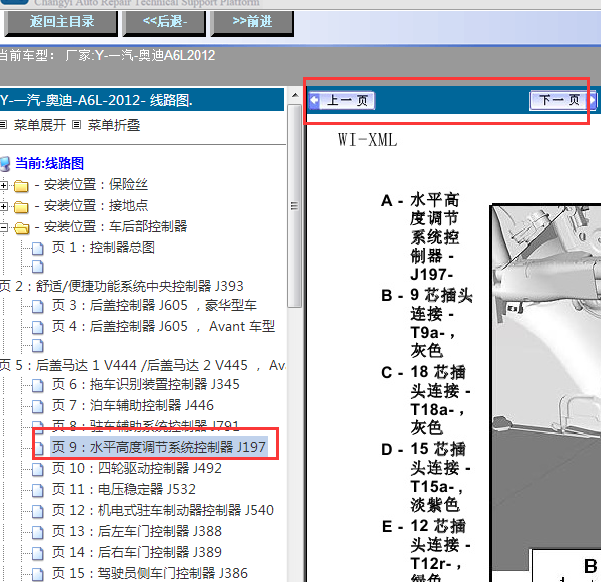Viewport: 601px width, 582px height.
Task: Click the 当前:线路图 root node
Action: pos(49,163)
